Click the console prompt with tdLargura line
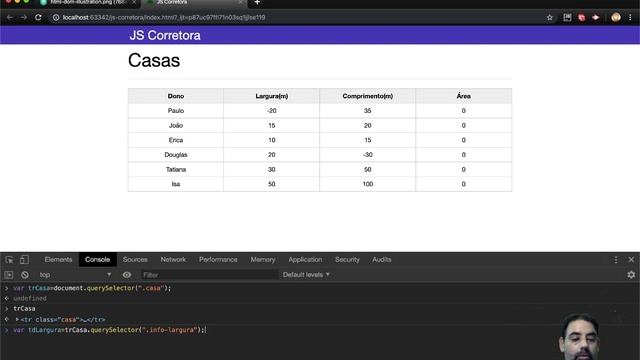The image size is (640, 360). pos(109,330)
